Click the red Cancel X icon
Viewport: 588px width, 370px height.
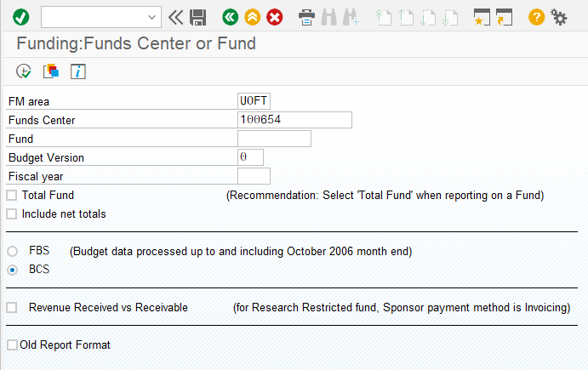275,17
